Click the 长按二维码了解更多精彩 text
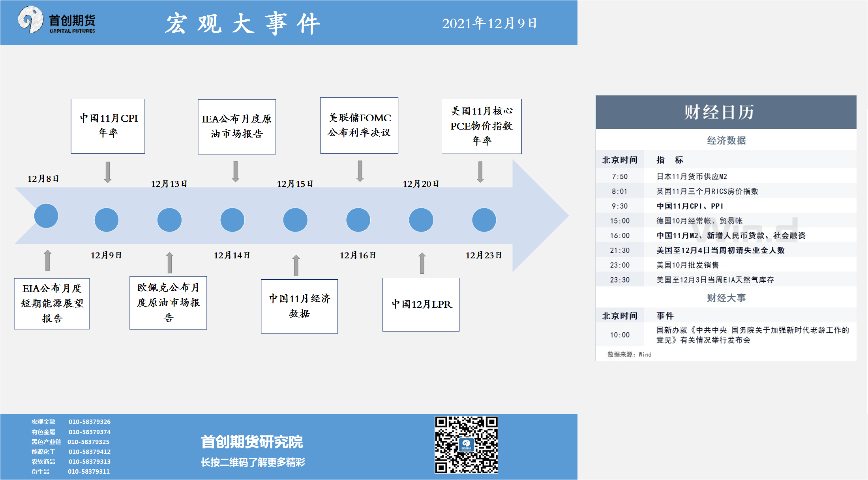Viewport: 868px width, 480px height. pos(253,462)
